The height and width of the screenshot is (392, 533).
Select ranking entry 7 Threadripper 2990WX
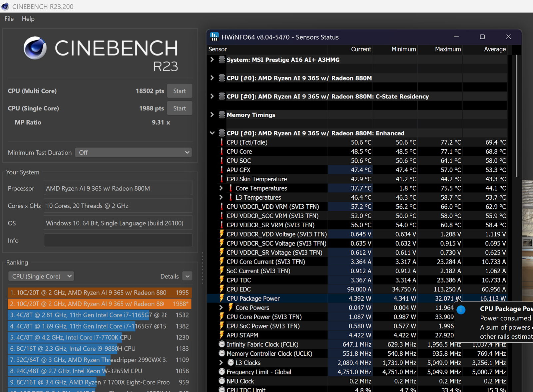pyautogui.click(x=100, y=360)
